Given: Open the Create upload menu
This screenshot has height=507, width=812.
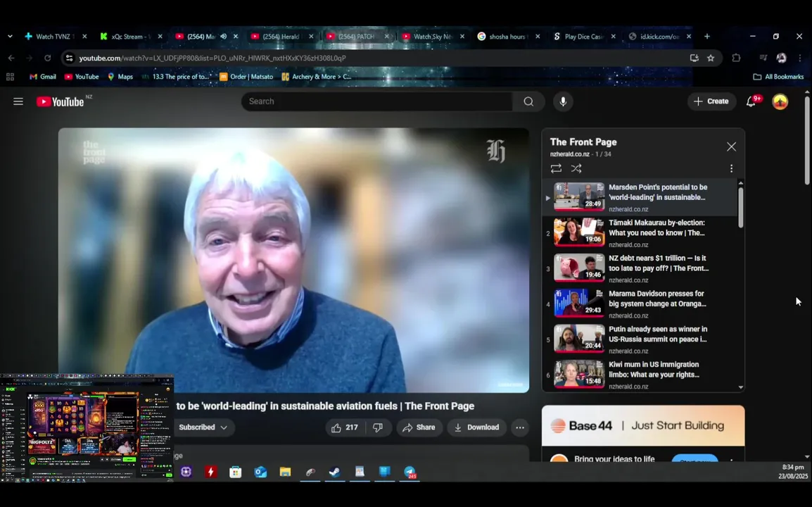Looking at the screenshot, I should click(x=711, y=101).
